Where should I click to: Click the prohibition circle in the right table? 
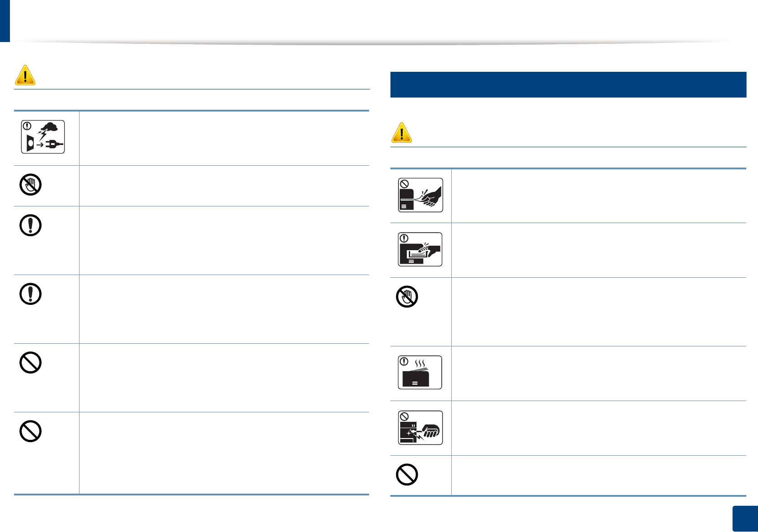coord(407,475)
